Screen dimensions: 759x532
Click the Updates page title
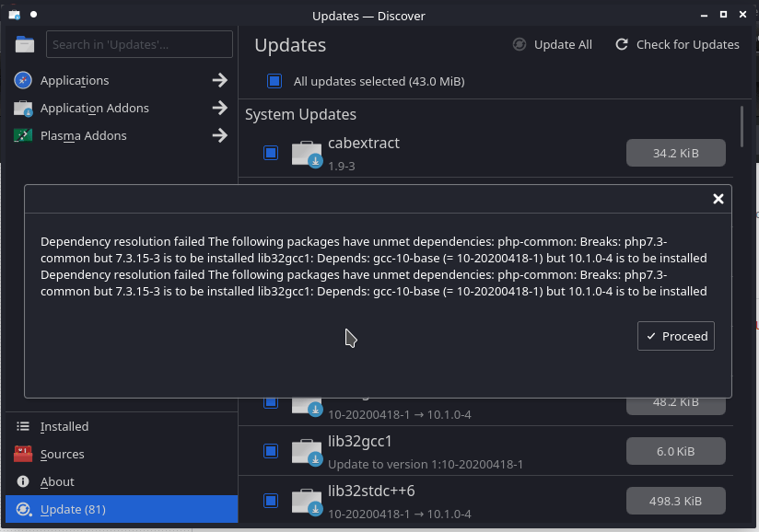click(290, 45)
